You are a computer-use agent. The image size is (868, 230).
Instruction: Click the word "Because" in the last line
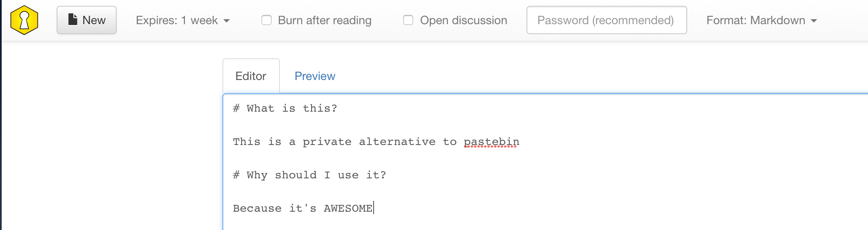tap(257, 208)
